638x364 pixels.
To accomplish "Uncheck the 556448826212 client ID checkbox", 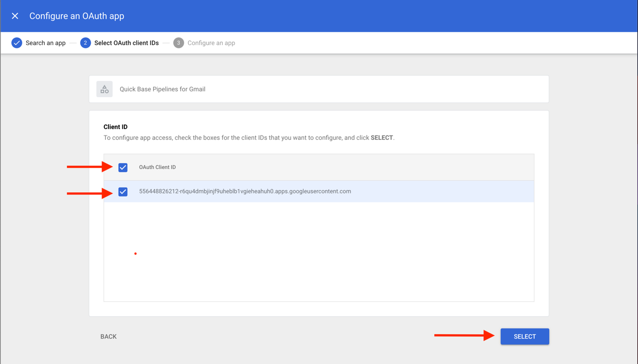I will tap(123, 192).
